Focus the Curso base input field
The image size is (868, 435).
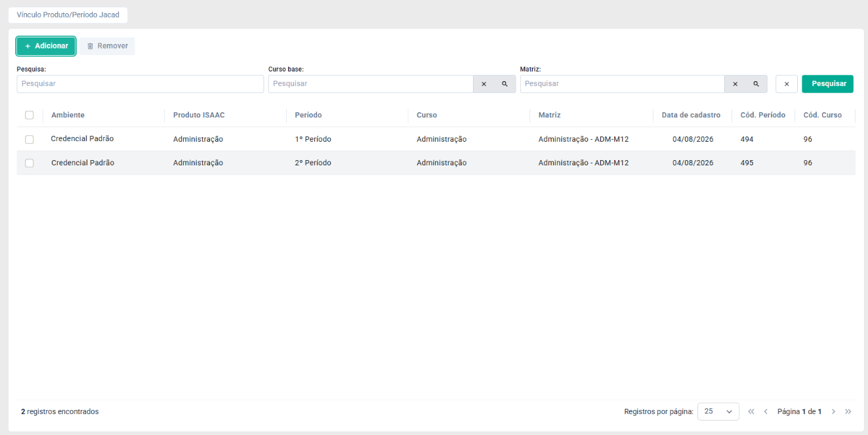coord(371,84)
